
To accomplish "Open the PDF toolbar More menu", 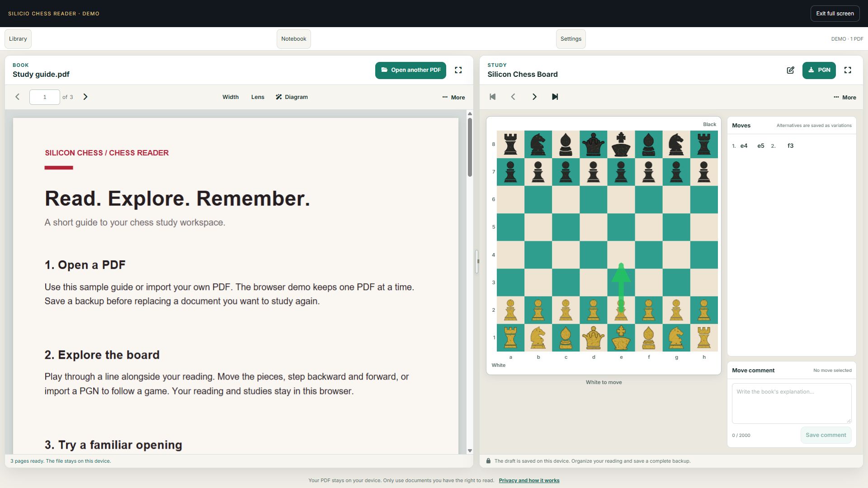I will pos(453,97).
